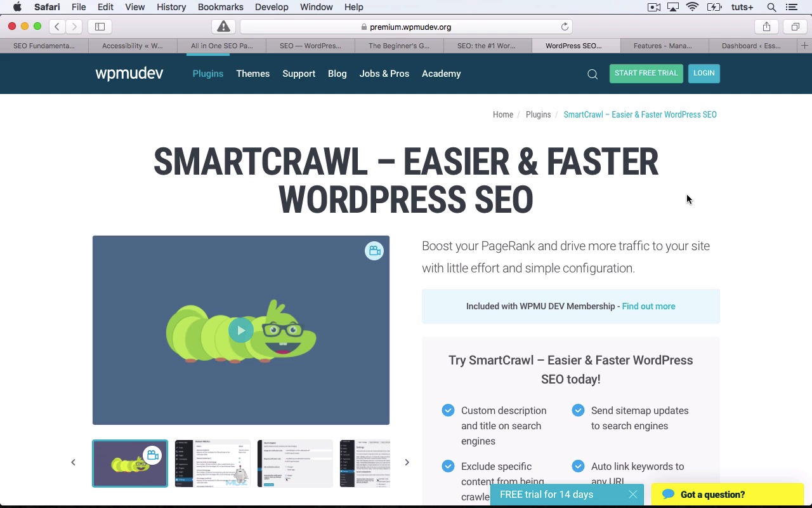Click the video camera badge on the main image
812x508 pixels.
click(x=374, y=251)
